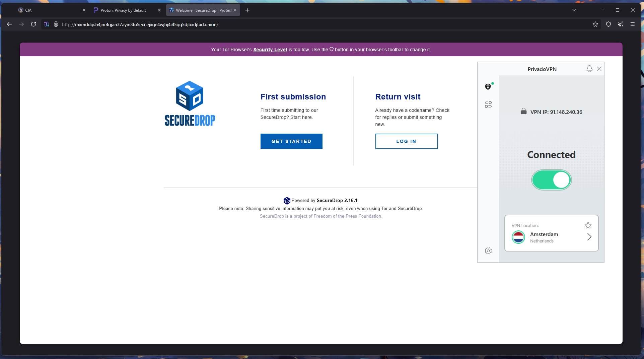644x359 pixels.
Task: Close the PrivadoVPN panel
Action: tap(599, 69)
